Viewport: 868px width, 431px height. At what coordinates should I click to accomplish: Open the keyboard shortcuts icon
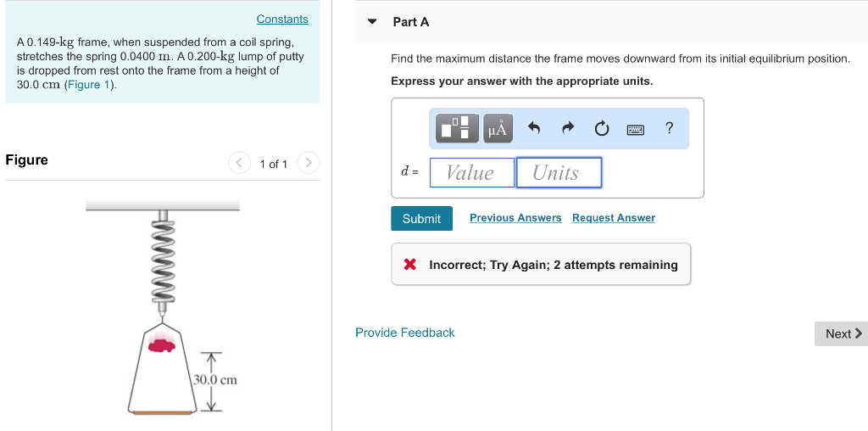[x=636, y=129]
